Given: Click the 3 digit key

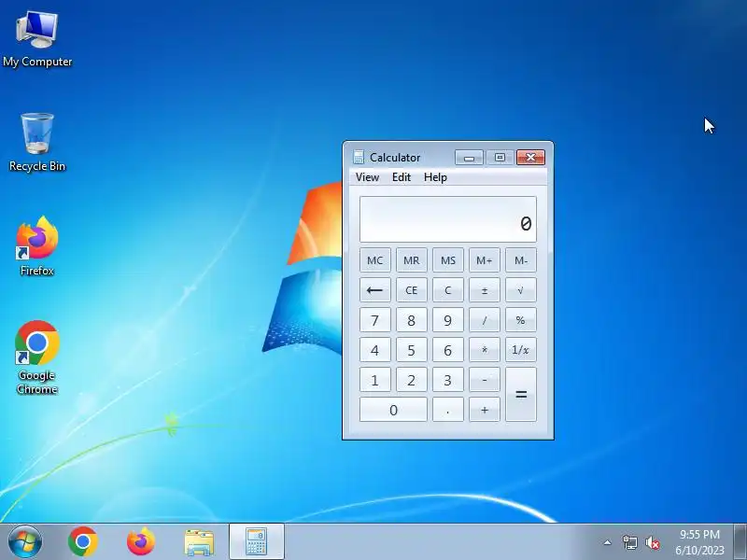Looking at the screenshot, I should pos(448,380).
